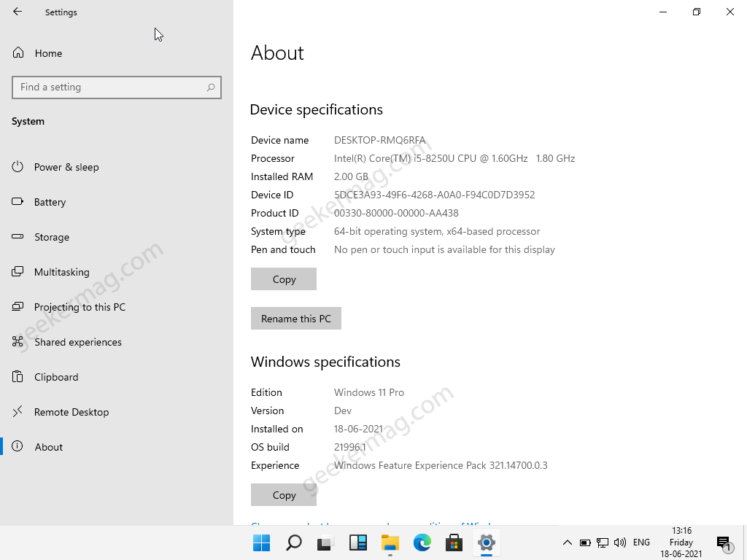Launch Microsoft Edge from the taskbar

click(422, 542)
